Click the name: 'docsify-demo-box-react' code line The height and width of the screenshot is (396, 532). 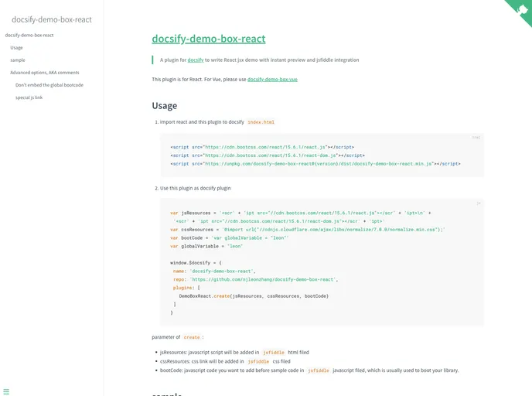click(214, 271)
